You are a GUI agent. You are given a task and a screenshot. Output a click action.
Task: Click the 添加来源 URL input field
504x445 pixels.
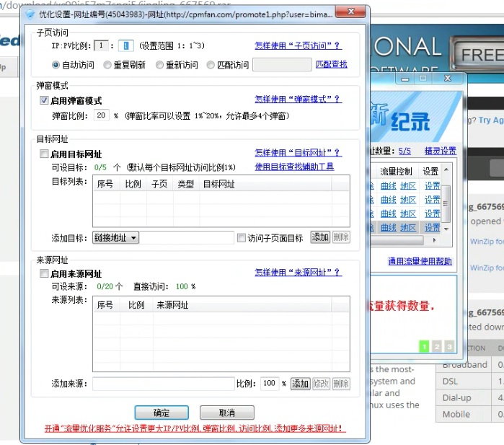164,384
